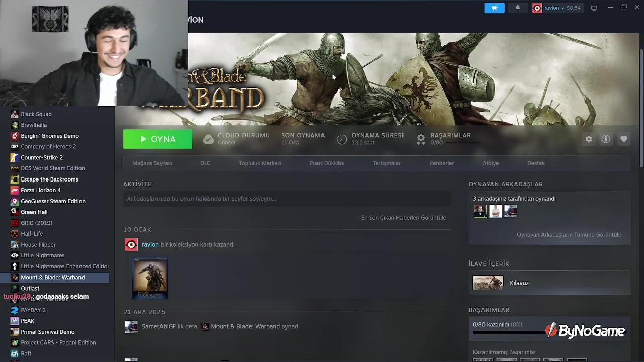Click the Big Picture monitor icon
Image resolution: width=644 pixels, height=362 pixels.
594,8
